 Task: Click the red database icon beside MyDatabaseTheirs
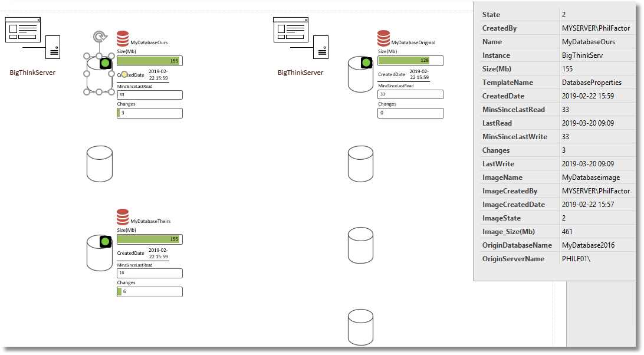(123, 217)
